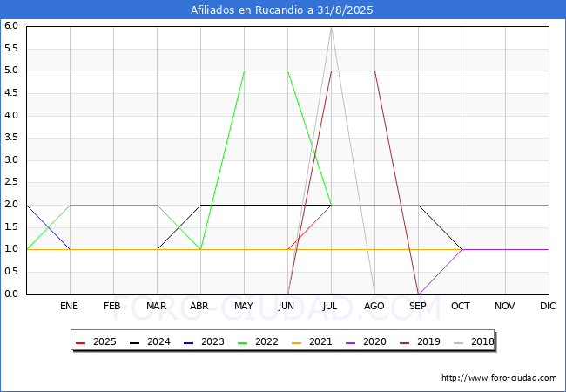Click the 3.0 value on y-axis
The image size is (566, 392).
point(11,160)
